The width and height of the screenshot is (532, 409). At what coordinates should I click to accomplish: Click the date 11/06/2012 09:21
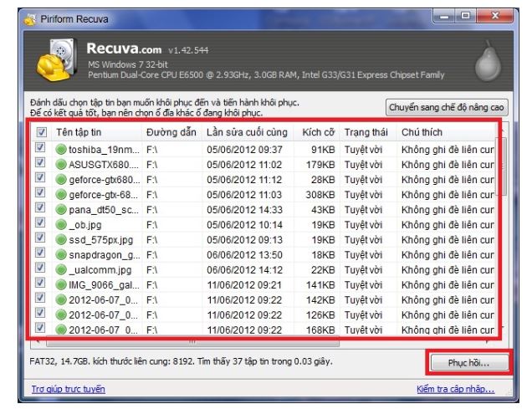point(244,285)
